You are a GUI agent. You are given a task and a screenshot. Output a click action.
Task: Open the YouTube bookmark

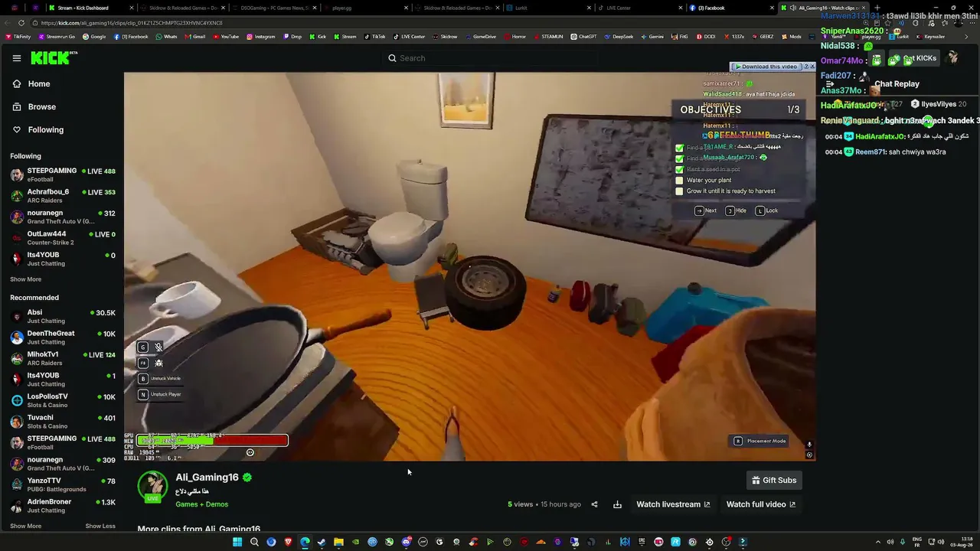coord(225,37)
